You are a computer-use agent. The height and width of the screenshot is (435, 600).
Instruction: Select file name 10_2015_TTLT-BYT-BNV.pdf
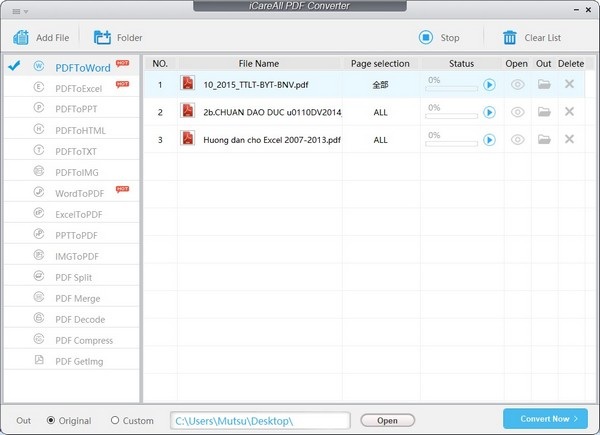[x=256, y=85]
